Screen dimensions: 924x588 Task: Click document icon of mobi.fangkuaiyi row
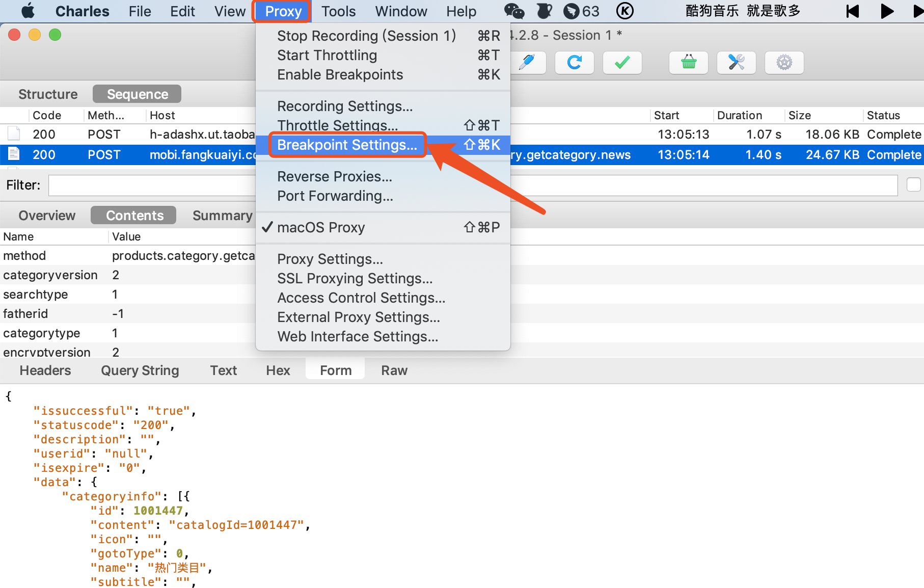point(14,154)
